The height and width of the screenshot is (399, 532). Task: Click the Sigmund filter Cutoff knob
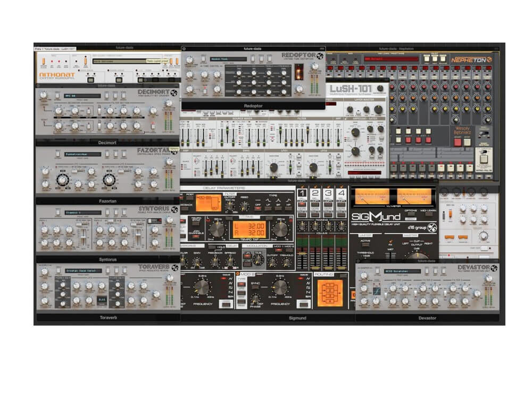click(230, 206)
